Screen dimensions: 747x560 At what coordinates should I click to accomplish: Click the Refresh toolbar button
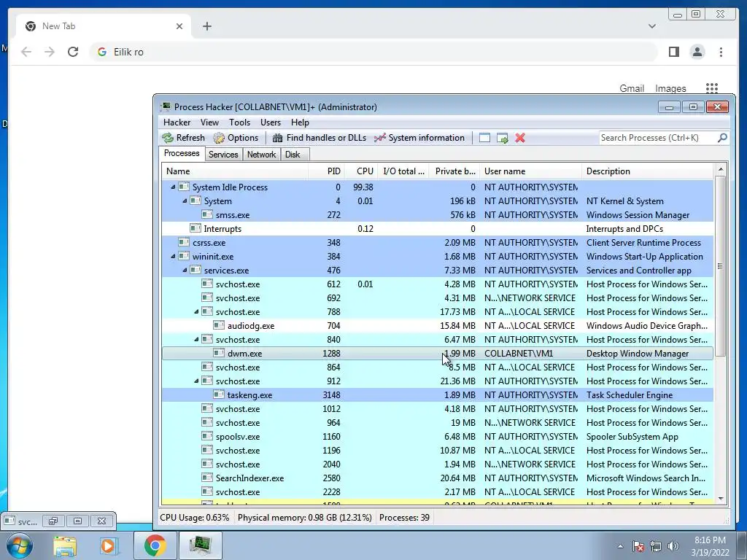(x=183, y=138)
